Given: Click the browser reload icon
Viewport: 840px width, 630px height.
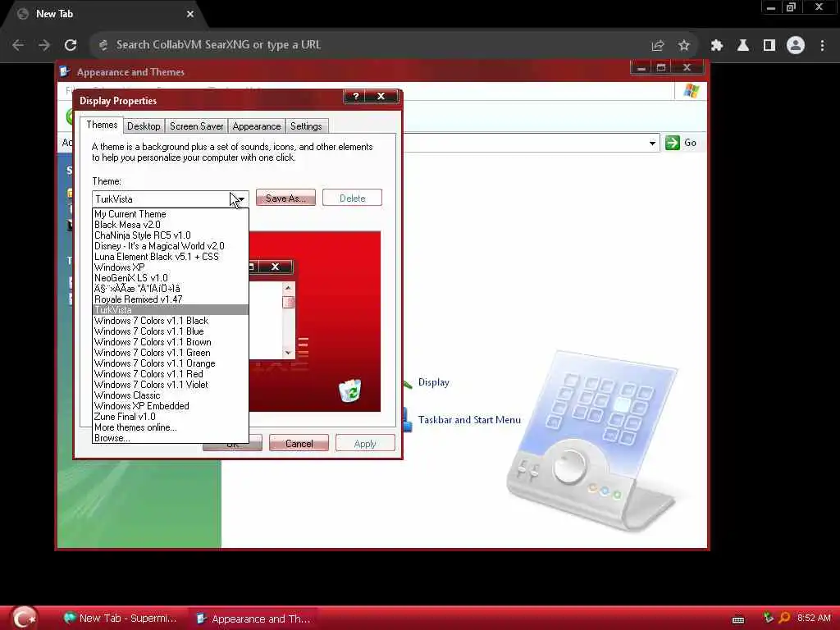Looking at the screenshot, I should click(71, 45).
